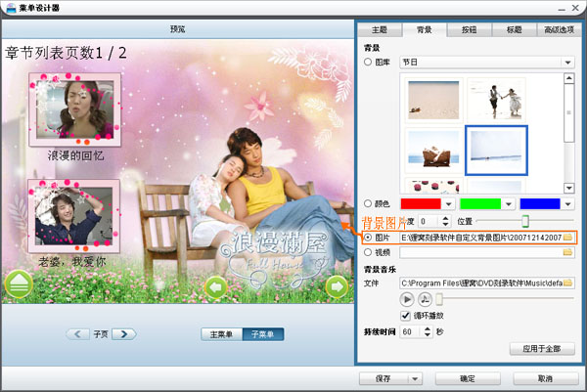
Task: Click the 持续时间 seconds input field
Action: (412, 331)
